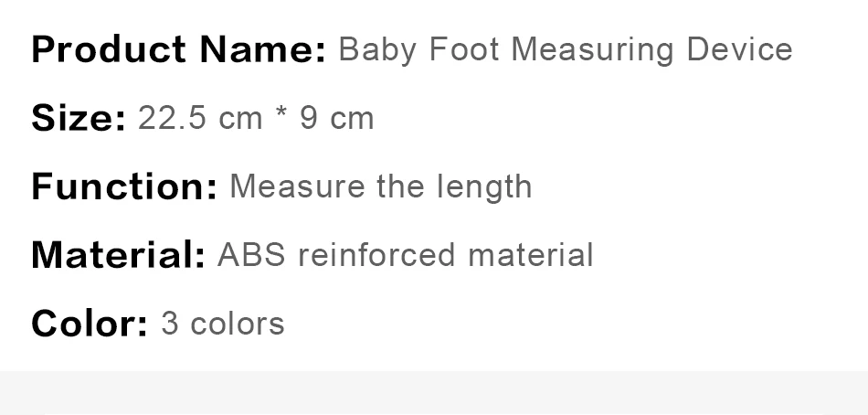868x415 pixels.
Task: Click the bold 'Size:' label
Action: pyautogui.click(x=79, y=119)
